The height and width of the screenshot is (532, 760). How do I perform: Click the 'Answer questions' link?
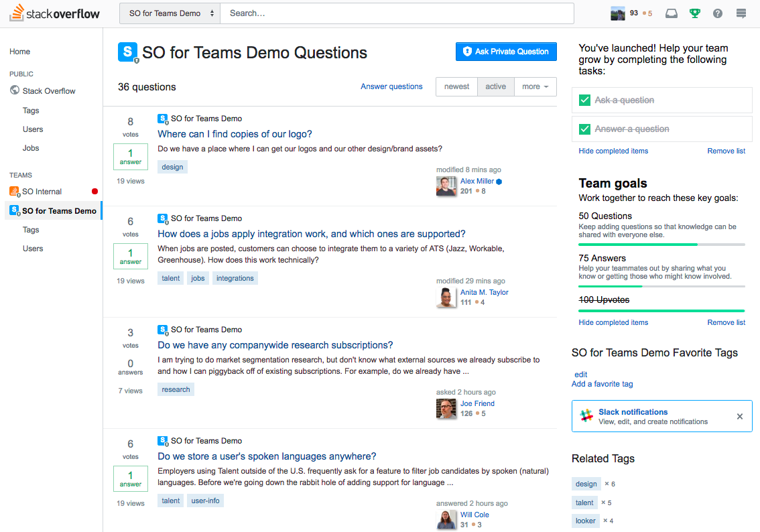[391, 86]
